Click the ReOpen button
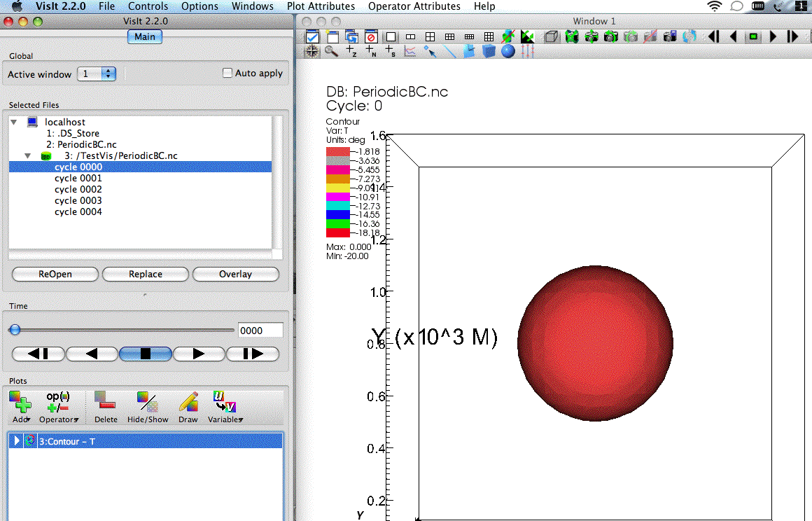Viewport: 812px width, 521px height. (x=55, y=274)
